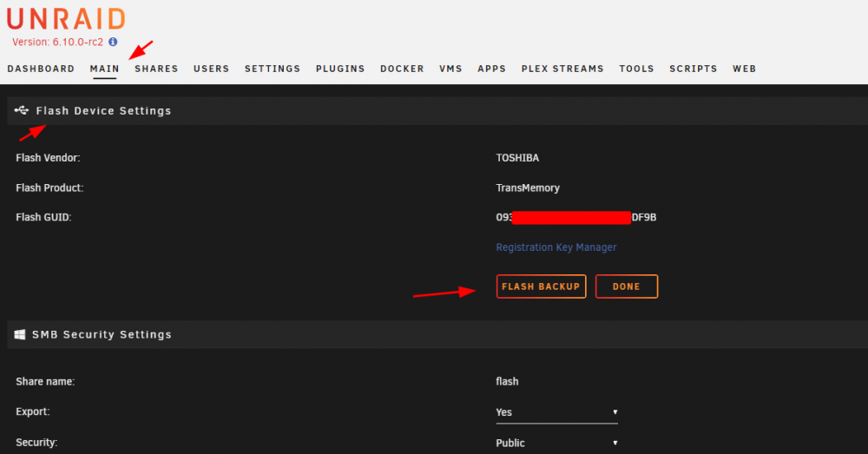
Task: Open the Apps tab
Action: click(x=491, y=69)
